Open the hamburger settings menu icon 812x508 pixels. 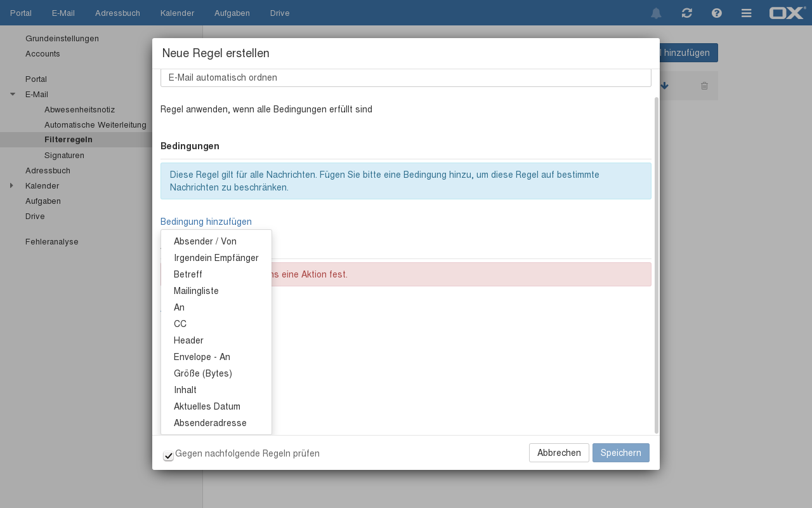coord(747,13)
